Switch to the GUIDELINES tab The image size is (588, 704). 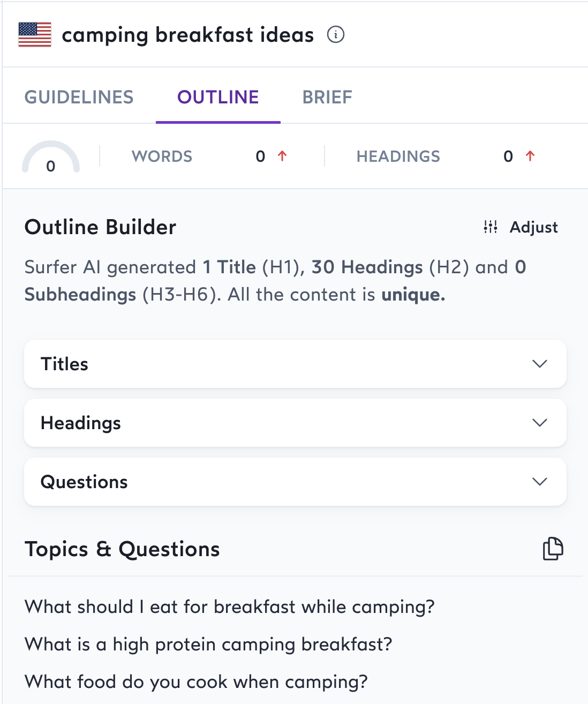tap(79, 97)
